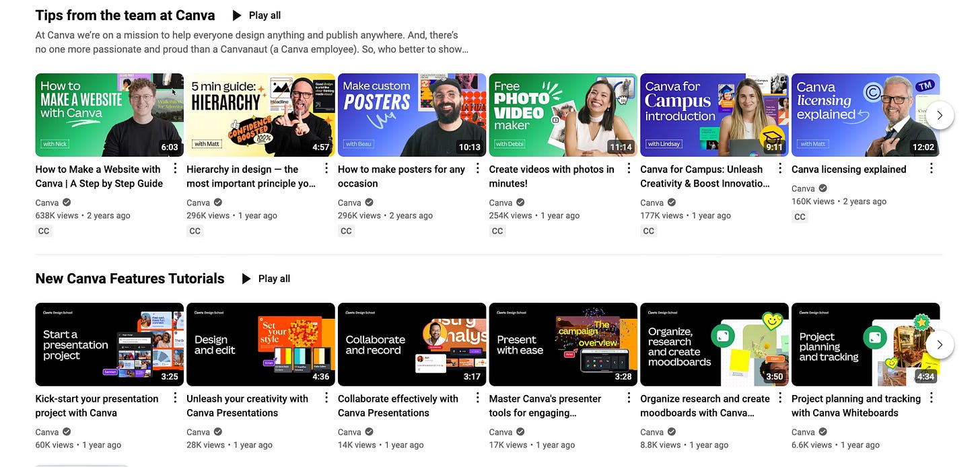Open Make custom Posters thumbnail
Screen dimensions: 980x467
coord(412,115)
